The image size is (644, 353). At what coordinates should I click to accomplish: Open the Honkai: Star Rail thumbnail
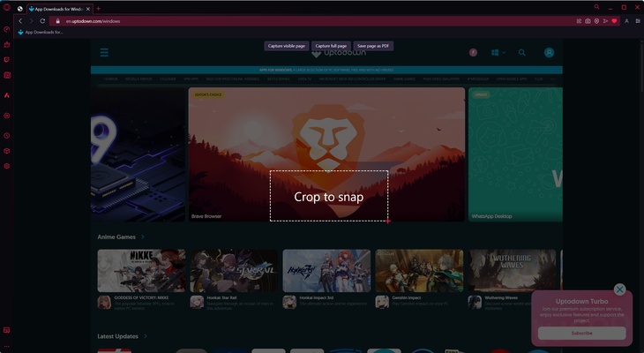(x=234, y=271)
